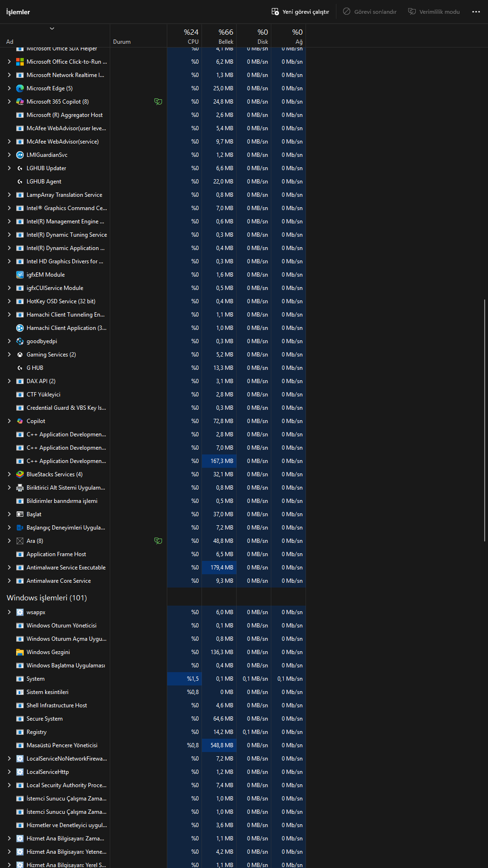This screenshot has width=488, height=868.
Task: Select McAfee WebAdvisor(service) row
Action: tap(153, 142)
